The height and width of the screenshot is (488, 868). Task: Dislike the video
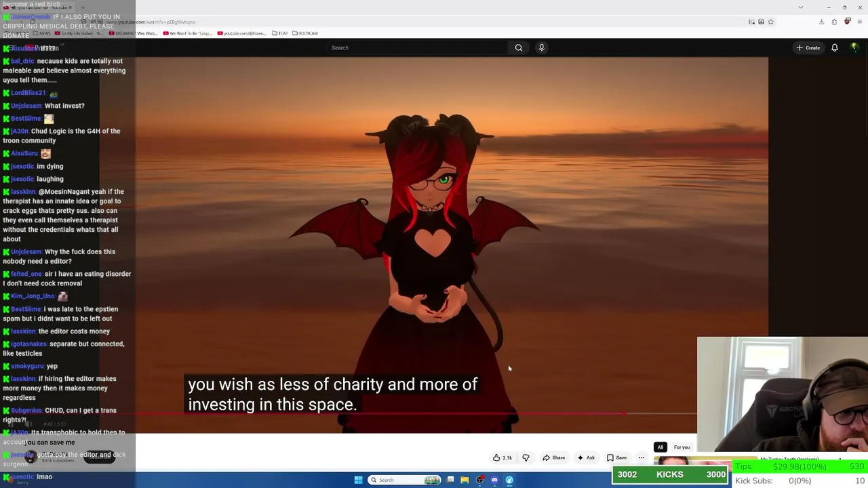pyautogui.click(x=526, y=457)
